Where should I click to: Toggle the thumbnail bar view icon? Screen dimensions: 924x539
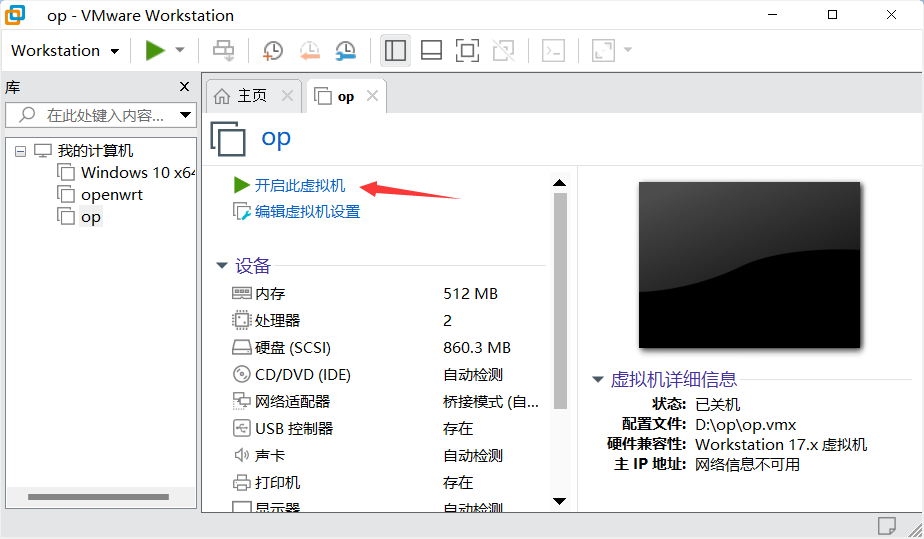(x=431, y=51)
